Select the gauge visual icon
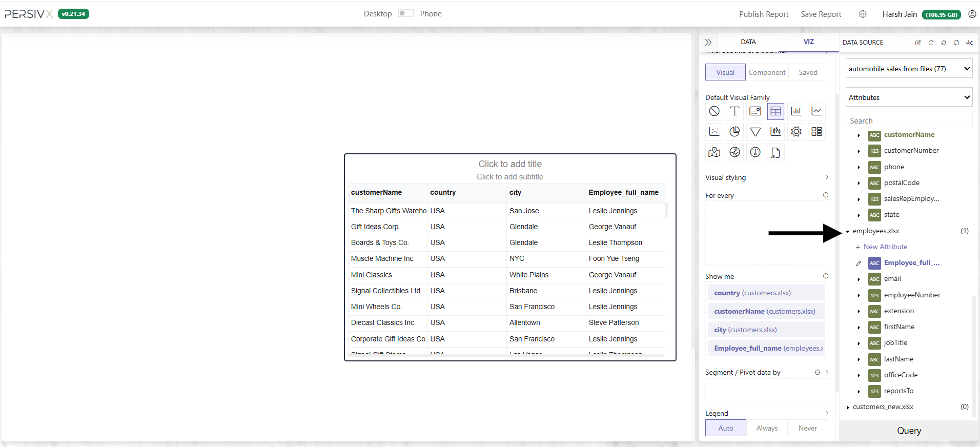 (x=755, y=152)
